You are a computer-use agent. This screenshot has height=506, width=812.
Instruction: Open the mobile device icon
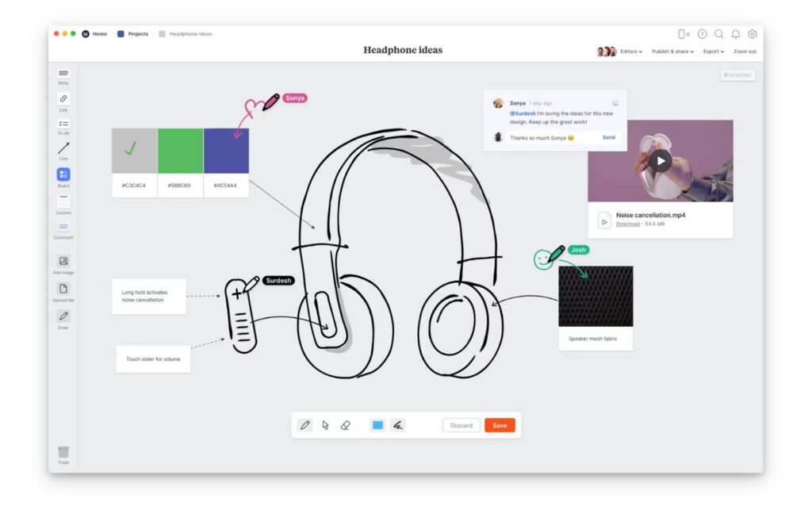point(683,33)
